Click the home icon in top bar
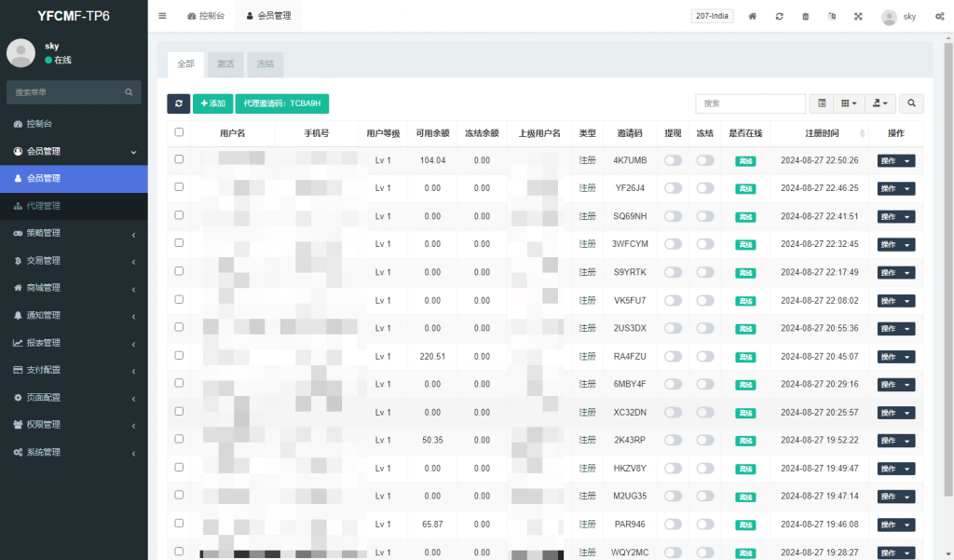Image resolution: width=954 pixels, height=560 pixels. pos(753,16)
